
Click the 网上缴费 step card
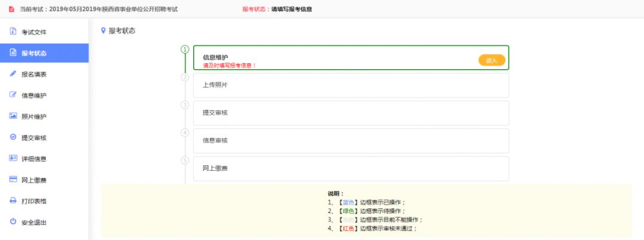click(351, 168)
